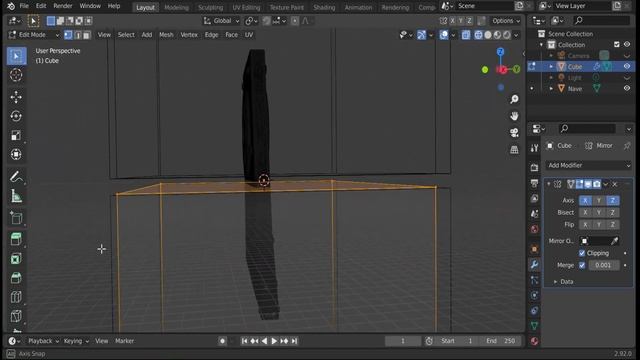Hide the Cube object in outliner
Screen dimensions: 640x360
(627, 66)
